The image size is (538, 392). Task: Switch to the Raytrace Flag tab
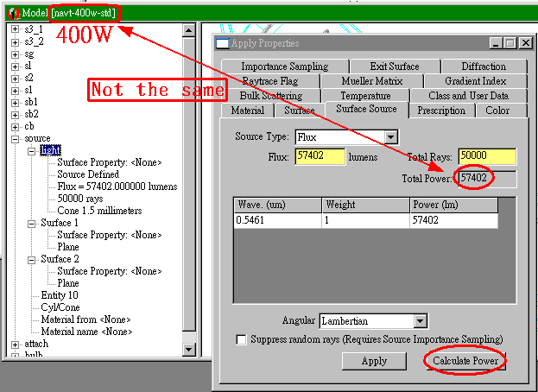pos(270,81)
